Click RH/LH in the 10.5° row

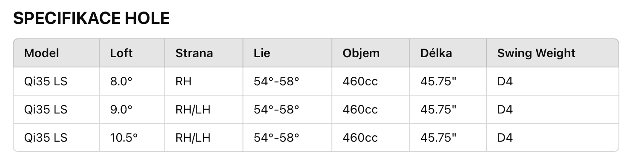(193, 137)
